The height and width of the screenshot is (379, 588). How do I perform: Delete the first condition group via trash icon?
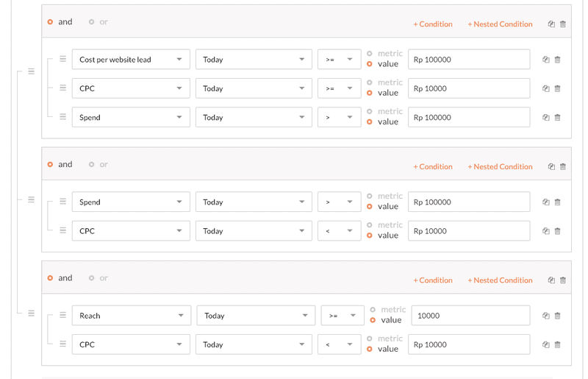pyautogui.click(x=563, y=24)
